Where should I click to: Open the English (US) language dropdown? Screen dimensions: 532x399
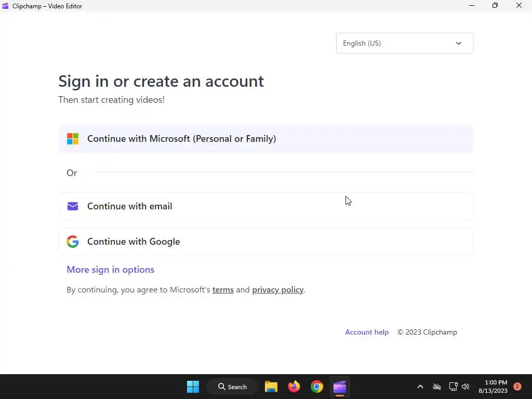tap(405, 43)
